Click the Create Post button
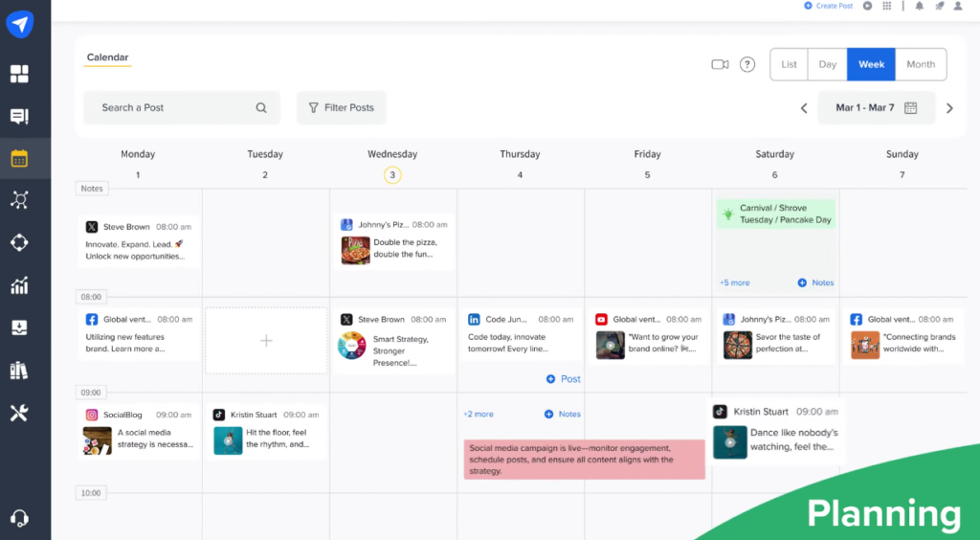The height and width of the screenshot is (540, 980). pos(828,6)
